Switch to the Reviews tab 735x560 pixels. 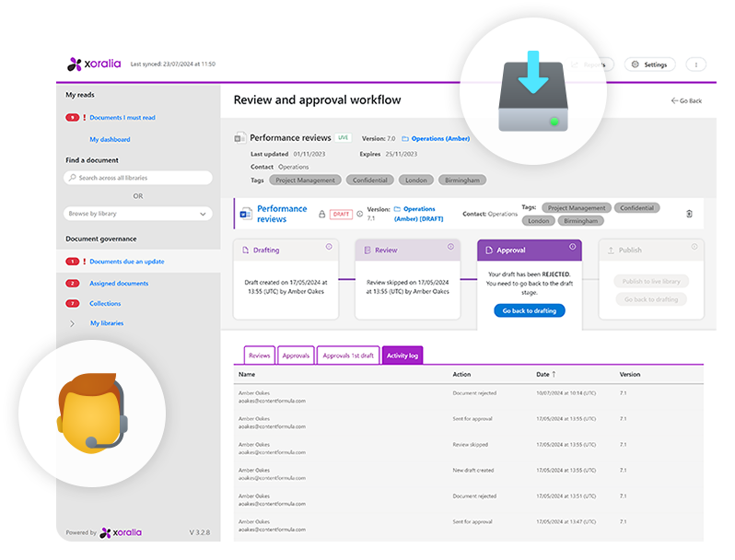pos(260,356)
